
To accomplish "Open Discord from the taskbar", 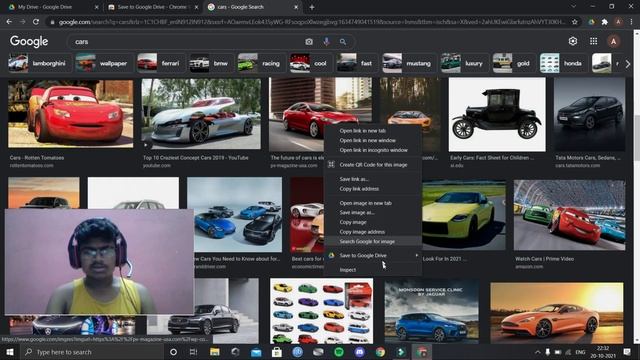I will (360, 352).
